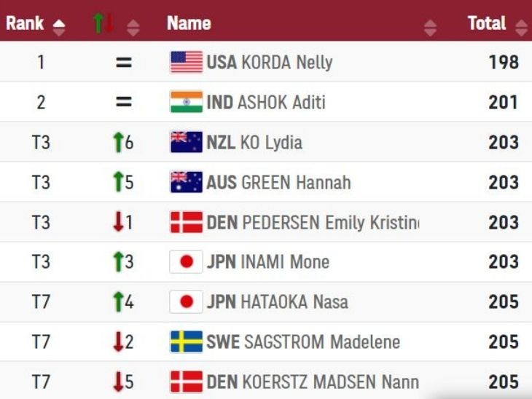The width and height of the screenshot is (532, 399).
Task: Click the green up arrow for Ko Lydia
Action: point(118,142)
